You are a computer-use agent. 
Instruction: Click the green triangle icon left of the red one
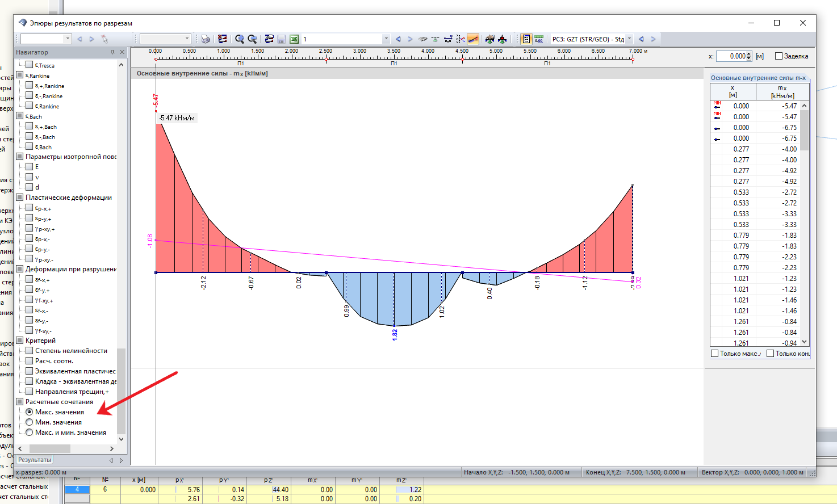tap(490, 39)
